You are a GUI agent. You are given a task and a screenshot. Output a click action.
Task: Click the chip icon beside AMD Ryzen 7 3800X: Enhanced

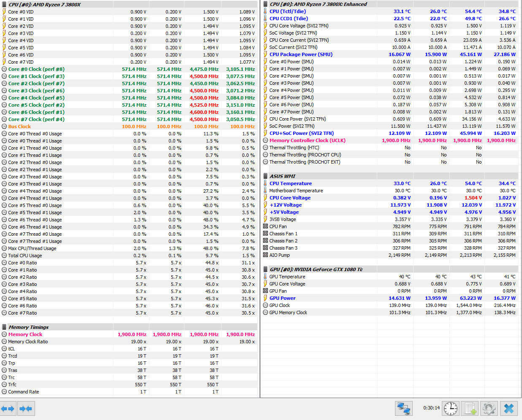pyautogui.click(x=265, y=4)
